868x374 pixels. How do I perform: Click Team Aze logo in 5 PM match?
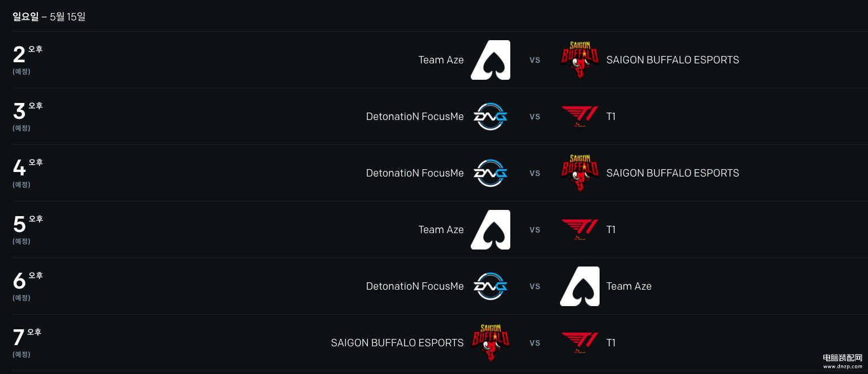tap(491, 230)
